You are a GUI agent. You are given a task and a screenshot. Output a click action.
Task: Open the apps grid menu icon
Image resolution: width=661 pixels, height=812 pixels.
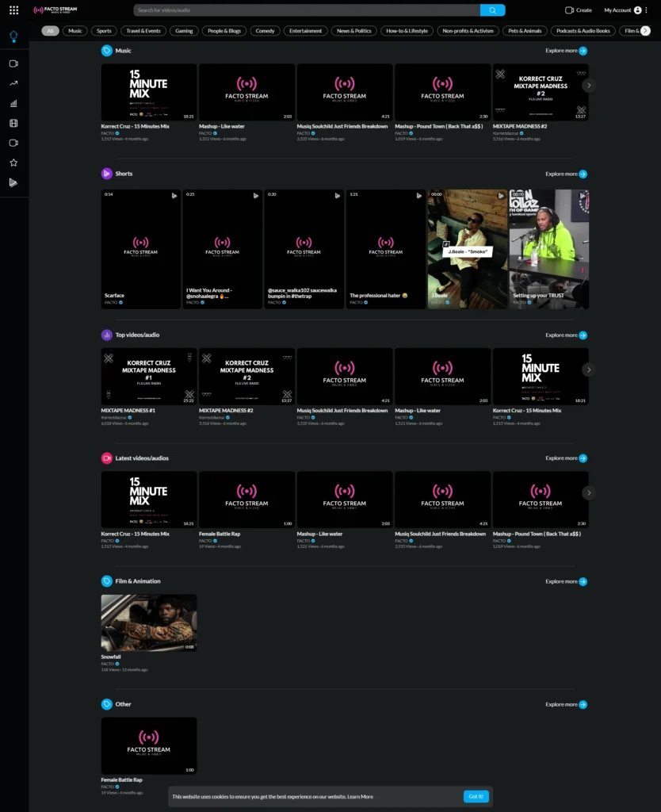(x=14, y=10)
